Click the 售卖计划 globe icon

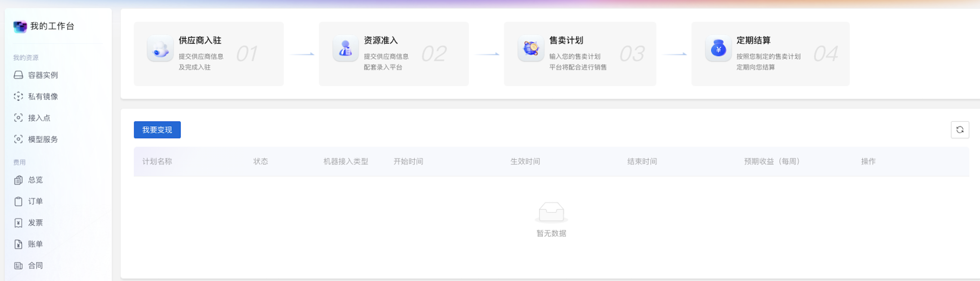[531, 49]
